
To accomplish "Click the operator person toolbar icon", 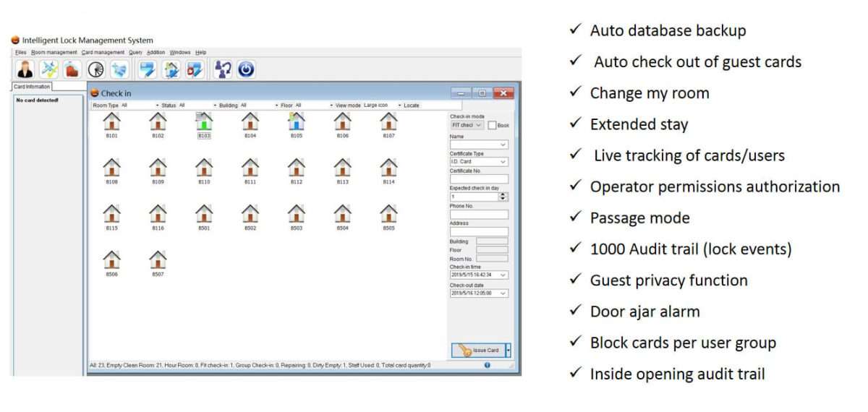I will click(x=26, y=69).
